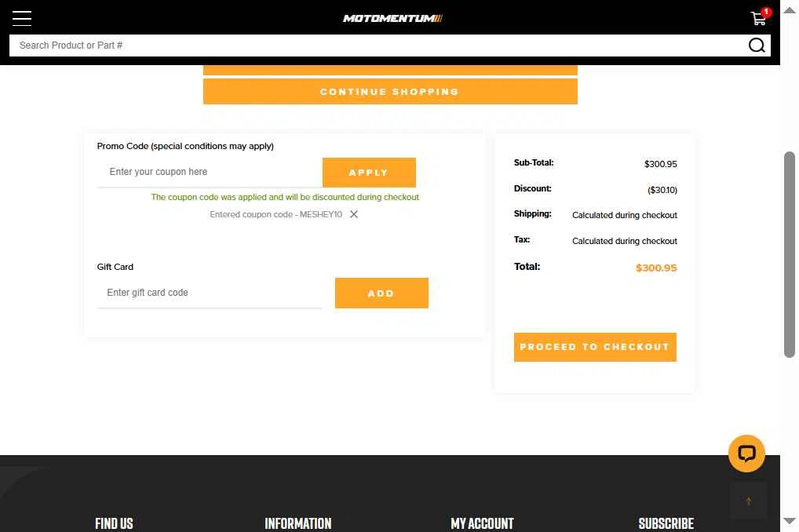Viewport: 799px width, 532px height.
Task: Click the Discount value ($30.10)
Action: click(x=662, y=190)
